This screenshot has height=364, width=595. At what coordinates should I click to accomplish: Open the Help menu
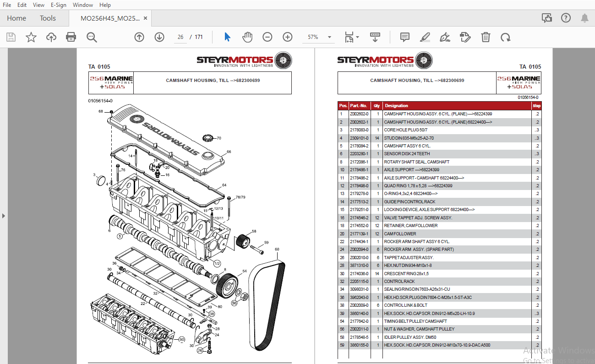point(105,5)
